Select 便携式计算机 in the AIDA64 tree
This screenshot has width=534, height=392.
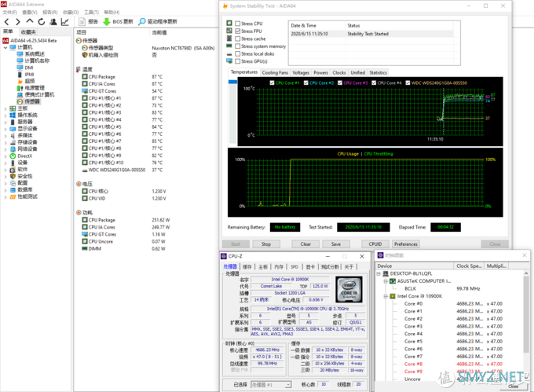(35, 95)
